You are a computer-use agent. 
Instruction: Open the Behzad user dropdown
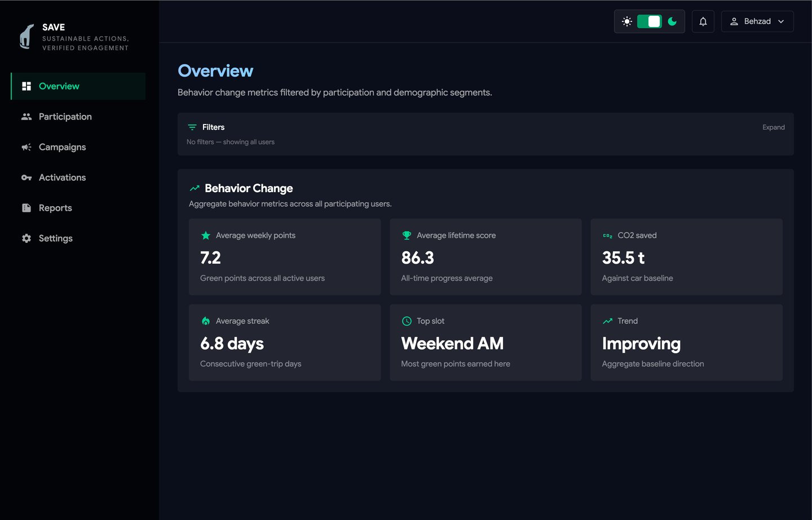[x=757, y=21]
